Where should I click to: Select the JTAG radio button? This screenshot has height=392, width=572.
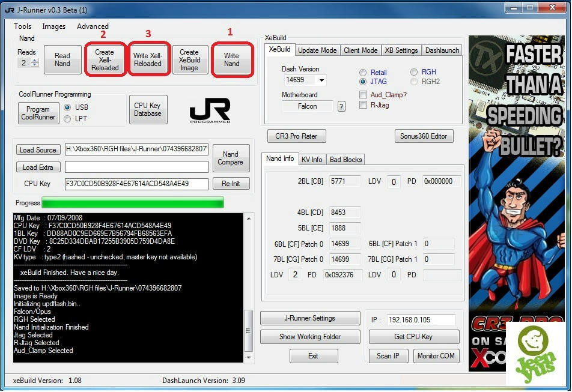pos(363,82)
